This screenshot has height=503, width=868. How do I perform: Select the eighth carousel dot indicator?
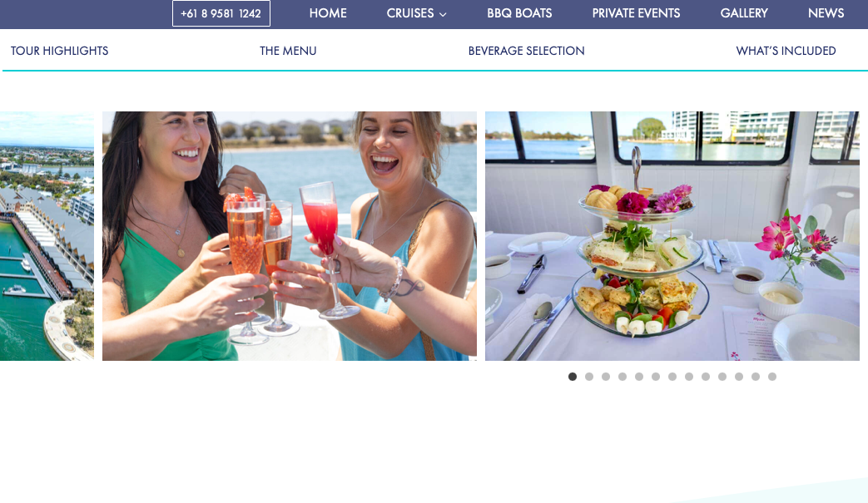coord(688,377)
